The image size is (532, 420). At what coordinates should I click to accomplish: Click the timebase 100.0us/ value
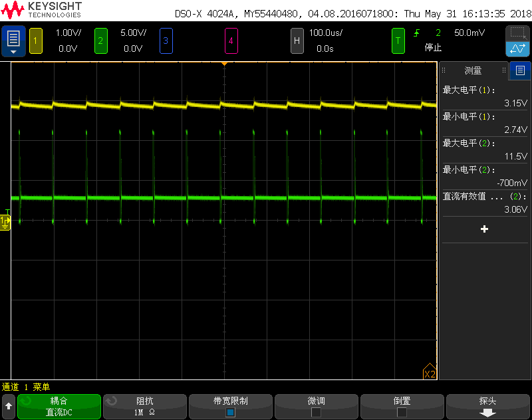[x=326, y=33]
